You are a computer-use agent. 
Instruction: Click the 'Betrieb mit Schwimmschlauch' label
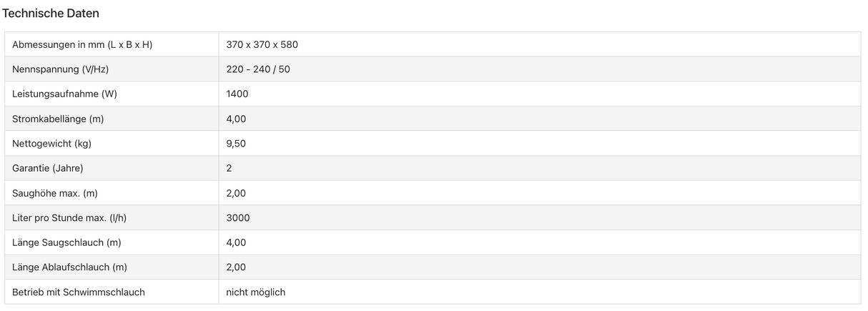point(79,292)
